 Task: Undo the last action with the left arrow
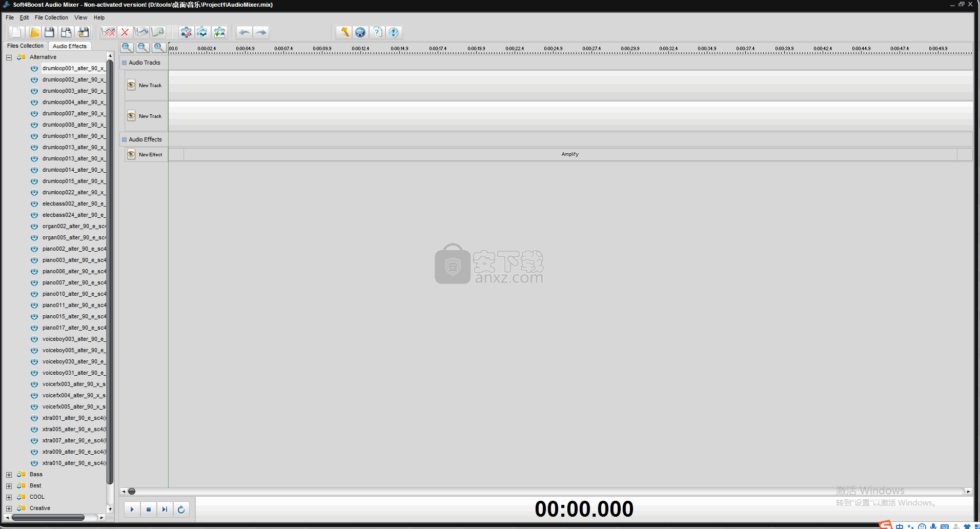(244, 32)
